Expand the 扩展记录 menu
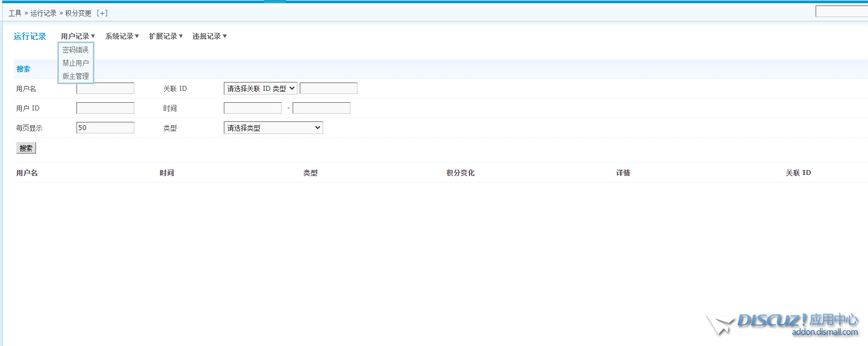This screenshot has height=346, width=868. click(x=165, y=36)
